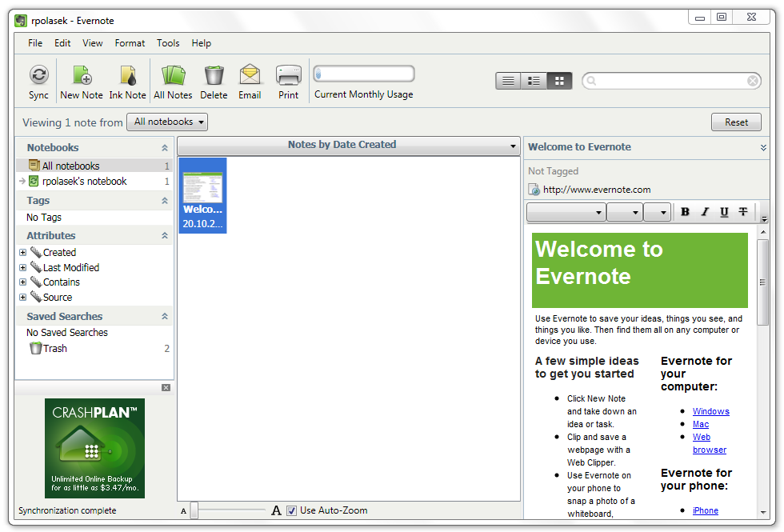Follow the iPhone link in the note
The width and height of the screenshot is (784, 532).
click(705, 510)
